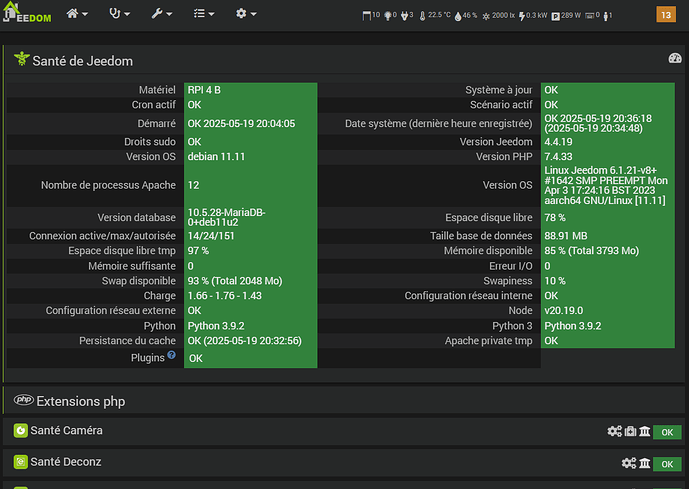Click the Apache process count 12

pos(193,185)
